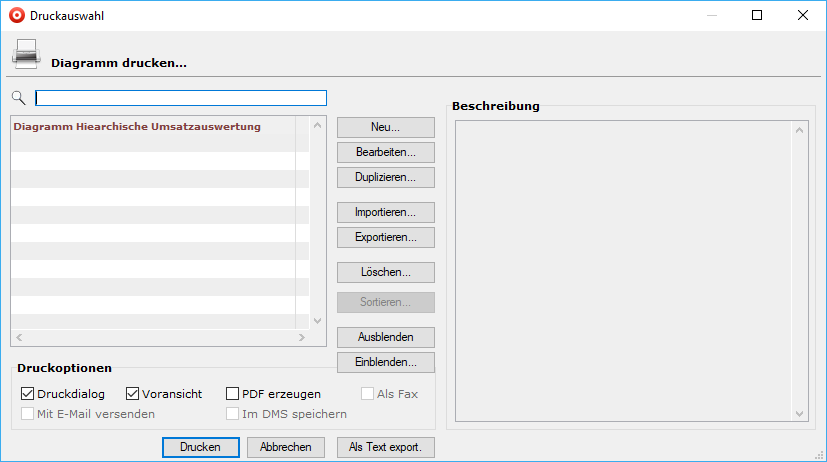Select Diagramm Hiearchische Umsatzauswertung entry
Viewport: 827px width, 462px height.
click(137, 127)
